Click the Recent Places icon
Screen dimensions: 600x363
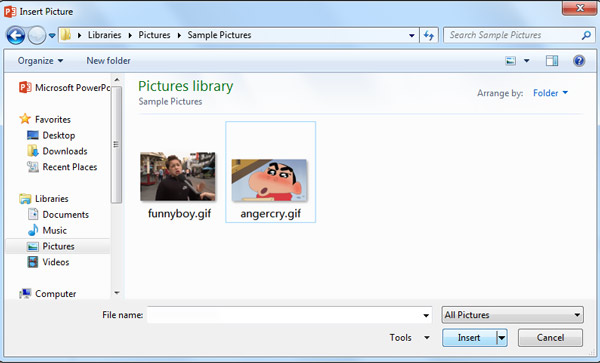point(33,167)
